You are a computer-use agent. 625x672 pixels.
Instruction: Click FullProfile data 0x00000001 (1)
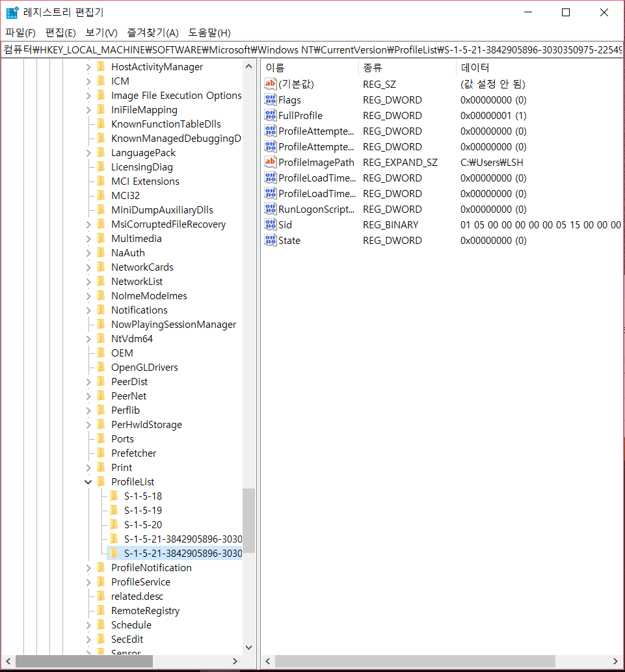(494, 115)
